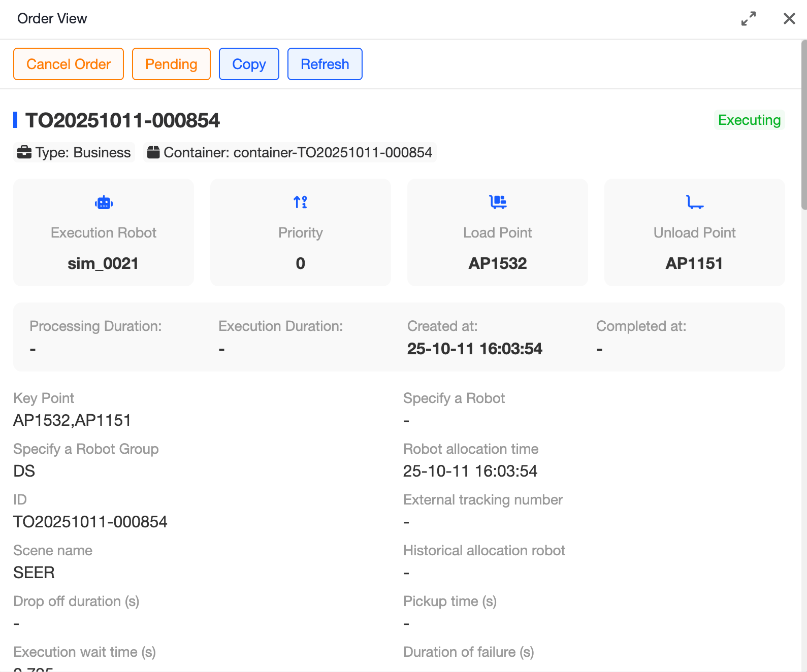The image size is (807, 672).
Task: Click the AP1532 load point value
Action: click(497, 263)
